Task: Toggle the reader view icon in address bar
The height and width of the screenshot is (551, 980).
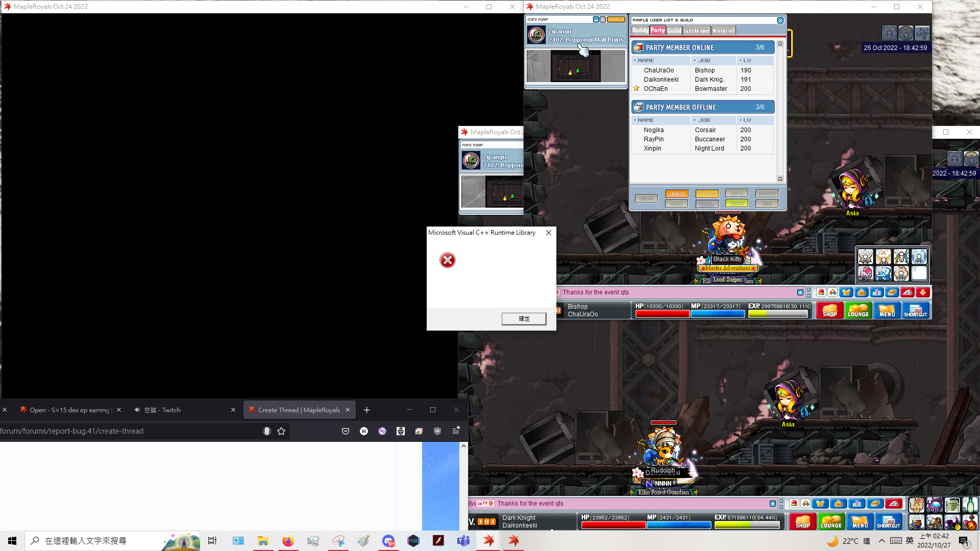Action: (x=266, y=431)
